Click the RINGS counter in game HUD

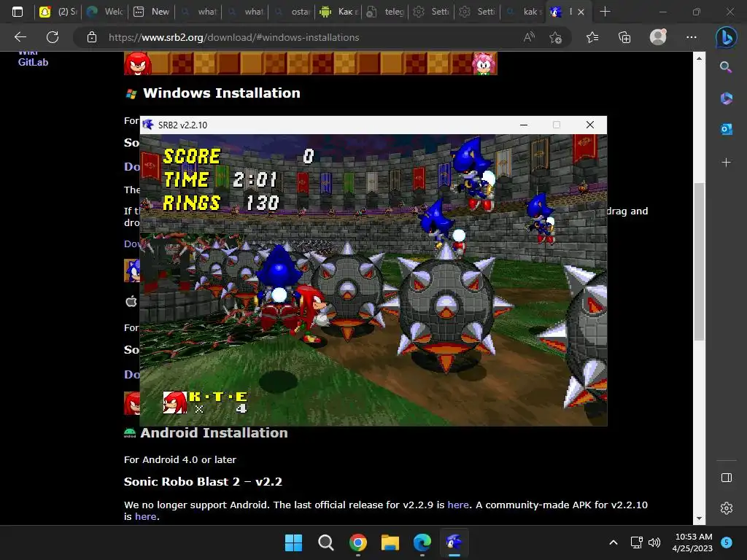pyautogui.click(x=221, y=203)
